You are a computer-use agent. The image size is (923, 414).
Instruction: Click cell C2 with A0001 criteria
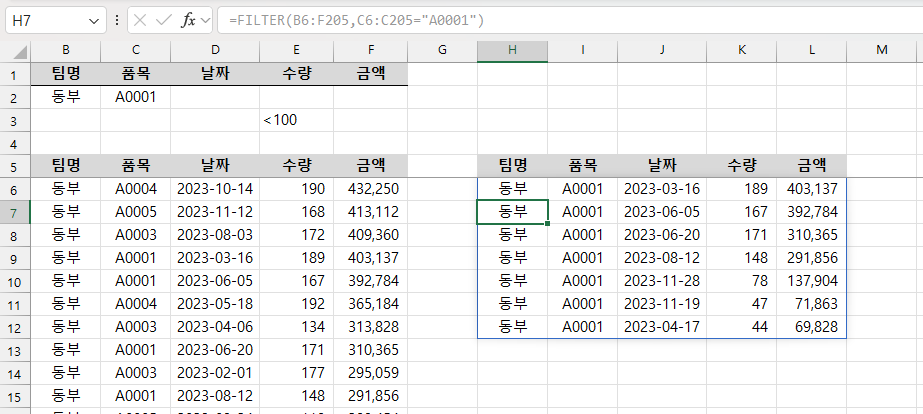(x=135, y=97)
